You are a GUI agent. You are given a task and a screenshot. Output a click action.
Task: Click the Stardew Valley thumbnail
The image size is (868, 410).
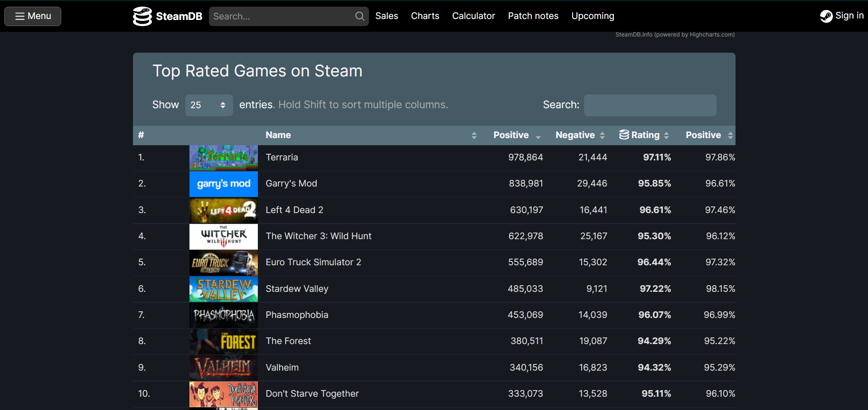[224, 289]
